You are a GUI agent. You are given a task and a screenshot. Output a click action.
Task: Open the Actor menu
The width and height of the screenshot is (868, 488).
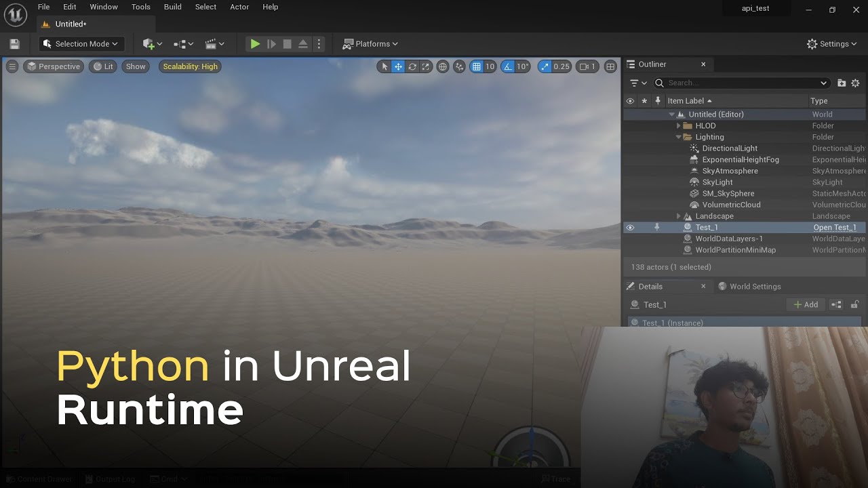(x=239, y=7)
